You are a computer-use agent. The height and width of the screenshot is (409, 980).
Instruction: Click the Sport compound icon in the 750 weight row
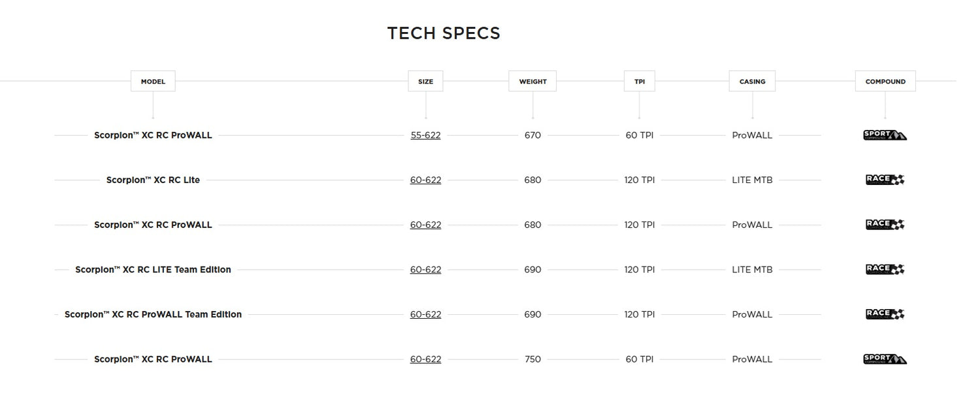[885, 359]
